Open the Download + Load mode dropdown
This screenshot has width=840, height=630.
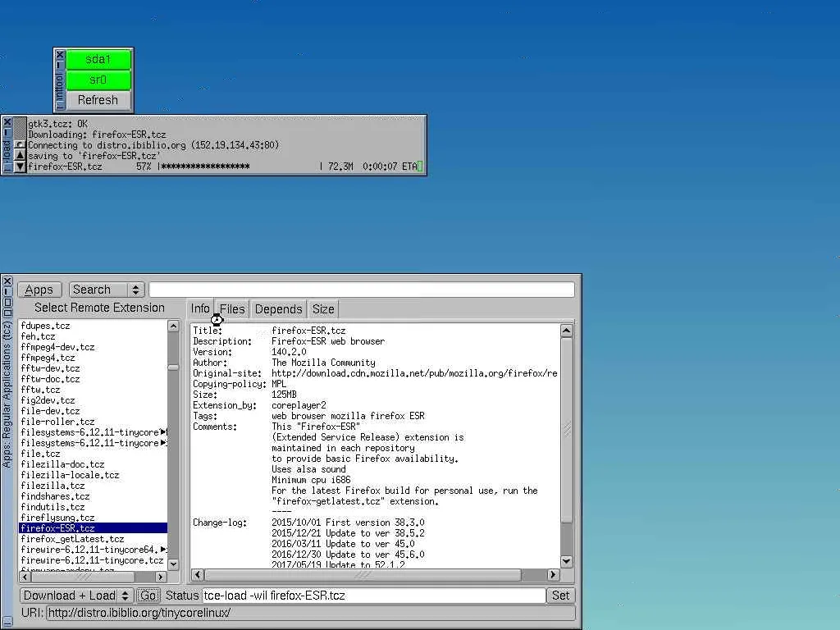click(76, 596)
